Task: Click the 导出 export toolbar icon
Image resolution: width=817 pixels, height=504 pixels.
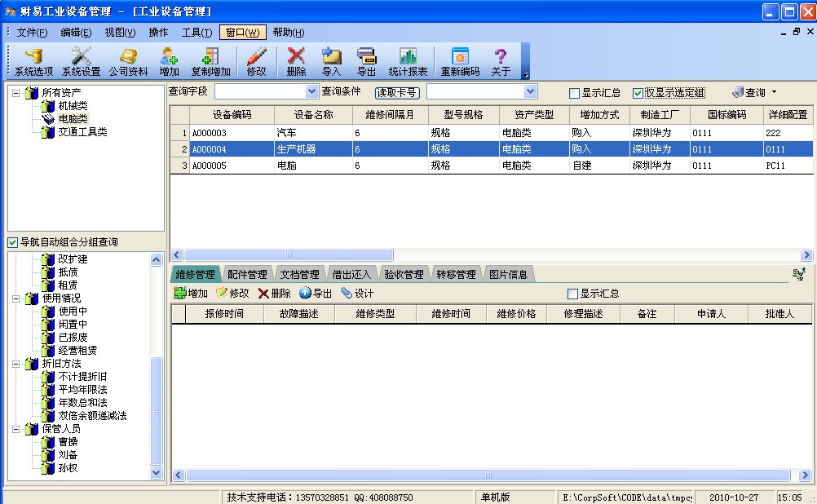Action: 366,62
